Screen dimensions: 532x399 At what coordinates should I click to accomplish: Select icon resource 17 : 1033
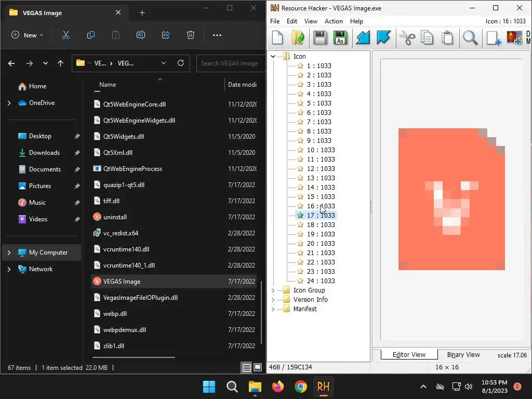[x=321, y=216]
